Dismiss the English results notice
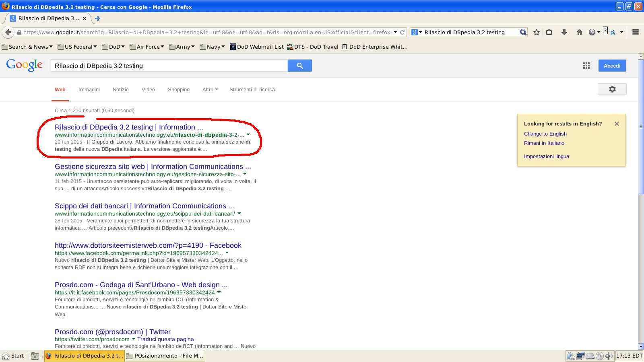Image resolution: width=644 pixels, height=362 pixels. (x=617, y=124)
